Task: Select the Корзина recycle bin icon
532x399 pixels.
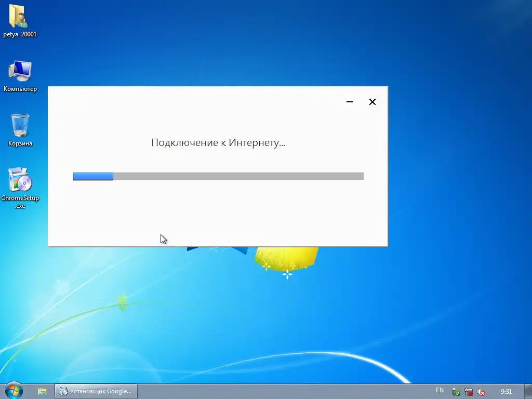Action: tap(20, 130)
